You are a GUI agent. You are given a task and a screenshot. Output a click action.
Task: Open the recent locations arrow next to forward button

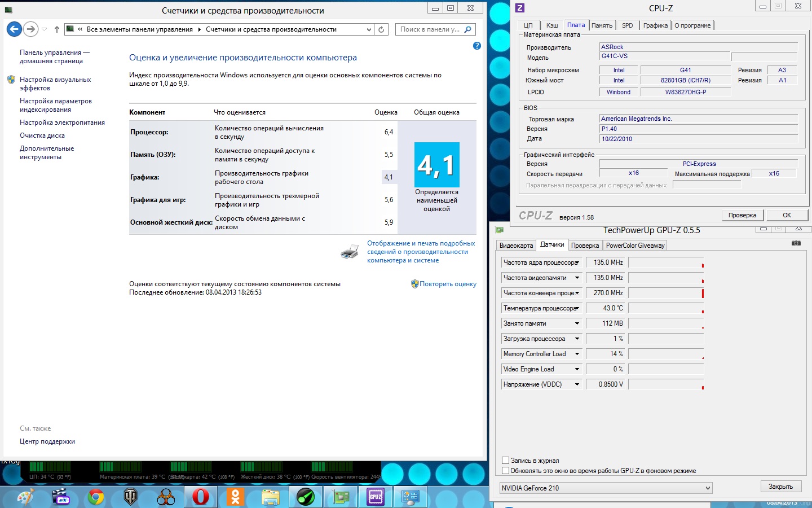44,29
